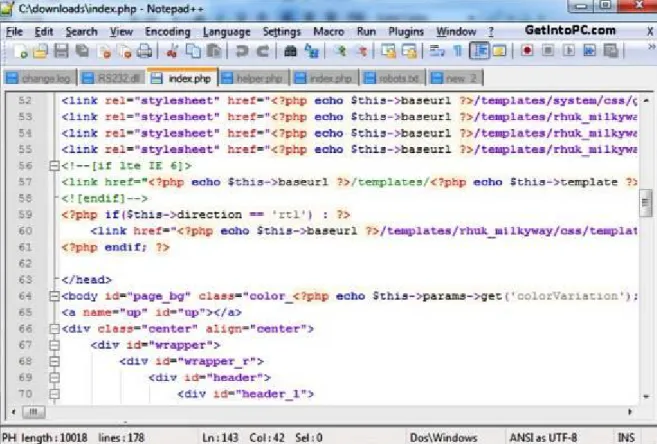This screenshot has height=444, width=657.
Task: Open Find with the binoculars icon
Action: [290, 51]
